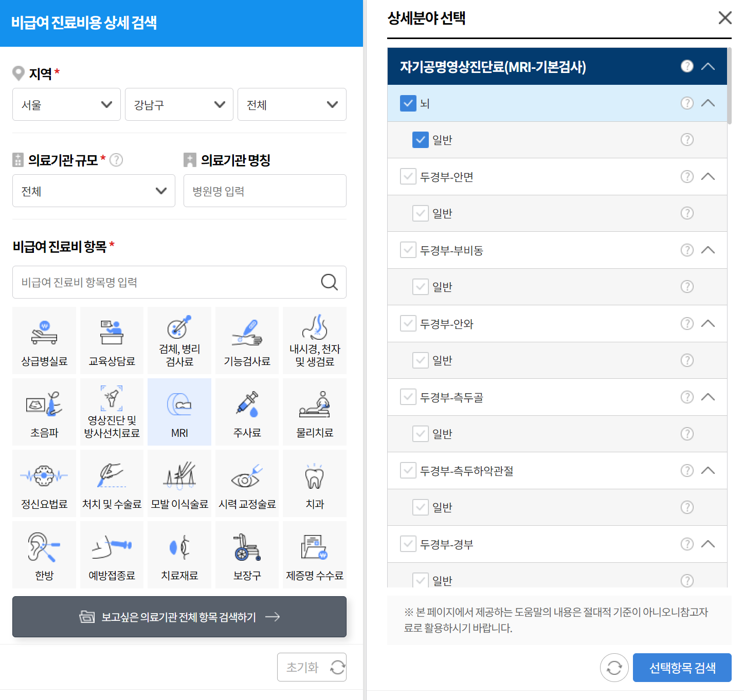Click the 물리치료 physical therapy icon

pyautogui.click(x=314, y=411)
